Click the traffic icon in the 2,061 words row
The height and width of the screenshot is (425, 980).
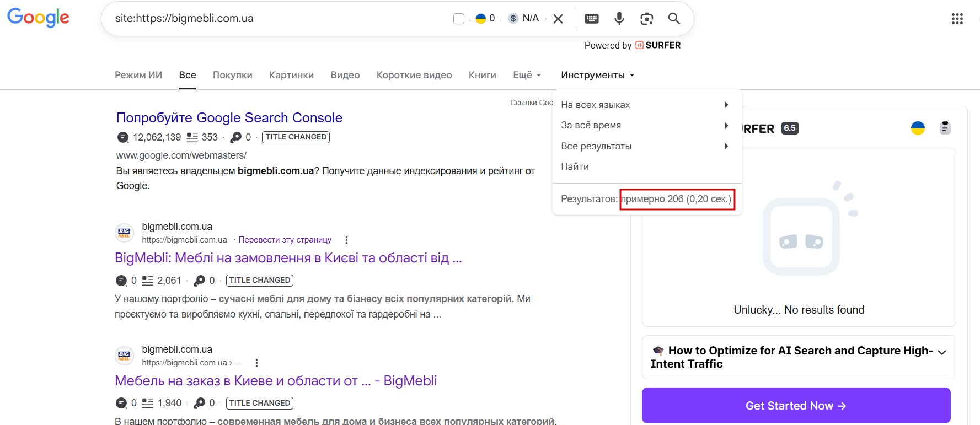pyautogui.click(x=121, y=281)
